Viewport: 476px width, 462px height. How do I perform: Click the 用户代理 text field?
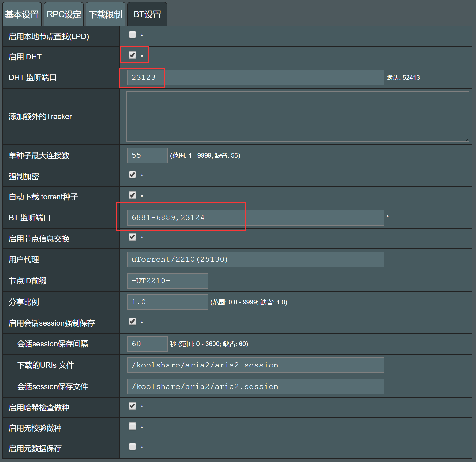[x=255, y=259]
